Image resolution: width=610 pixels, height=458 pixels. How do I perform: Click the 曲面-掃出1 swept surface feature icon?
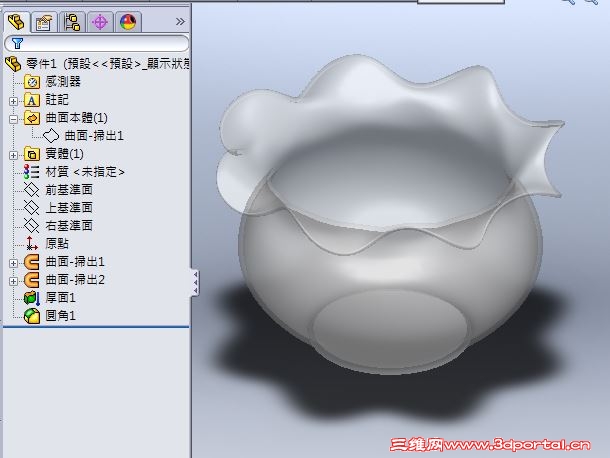pos(32,262)
